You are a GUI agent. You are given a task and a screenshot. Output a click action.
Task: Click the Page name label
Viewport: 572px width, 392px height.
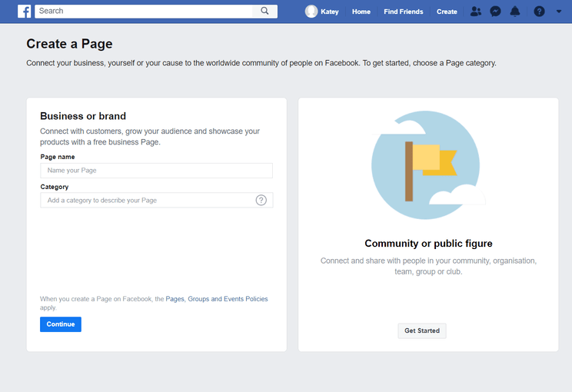(x=58, y=157)
